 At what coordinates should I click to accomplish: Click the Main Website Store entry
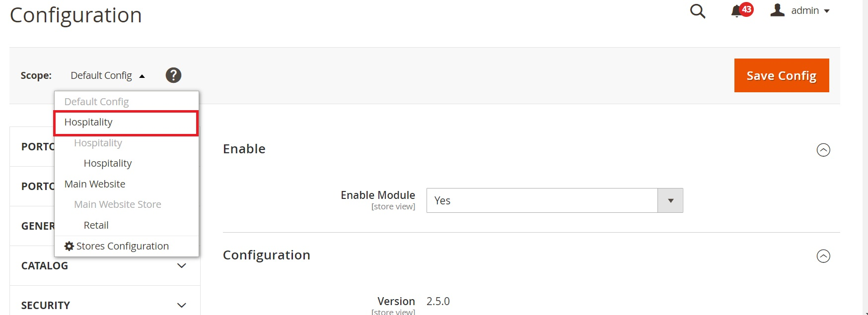tap(118, 204)
